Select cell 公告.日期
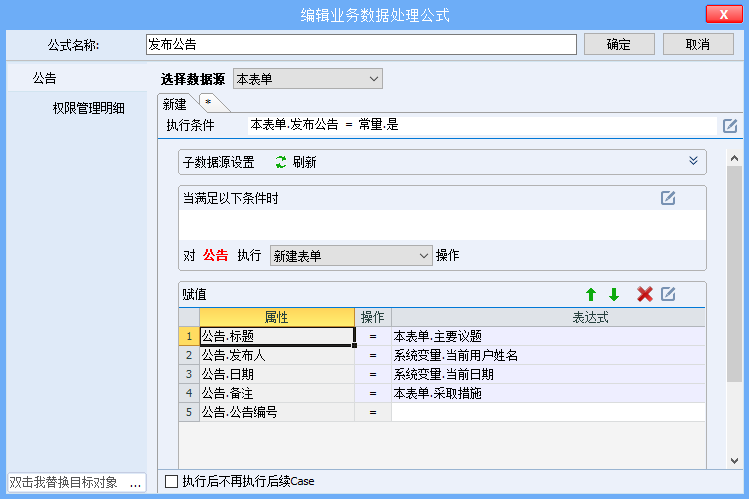The width and height of the screenshot is (749, 499). coord(277,374)
